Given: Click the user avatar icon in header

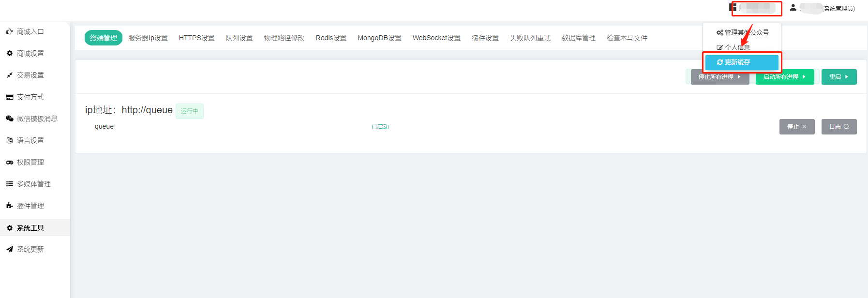Looking at the screenshot, I should pos(793,7).
